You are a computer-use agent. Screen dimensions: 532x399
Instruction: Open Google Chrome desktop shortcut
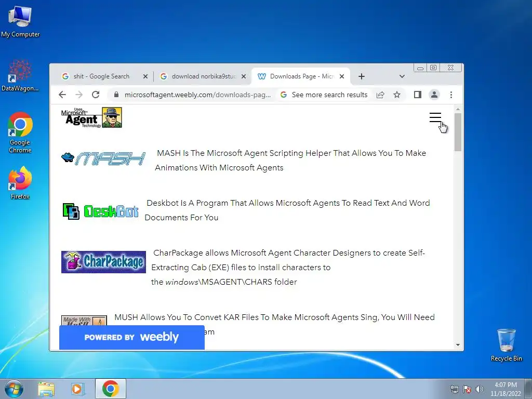[x=20, y=132]
